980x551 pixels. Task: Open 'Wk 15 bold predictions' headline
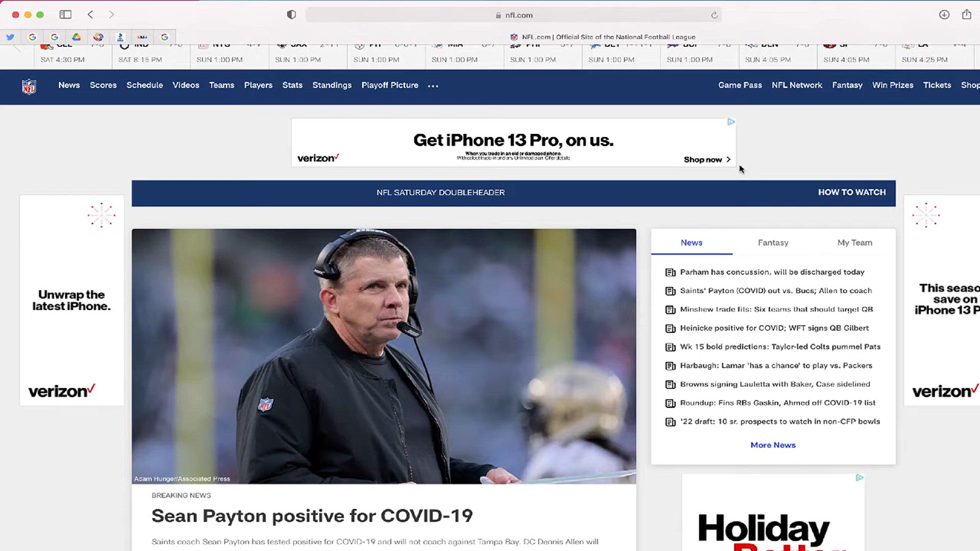(x=780, y=347)
